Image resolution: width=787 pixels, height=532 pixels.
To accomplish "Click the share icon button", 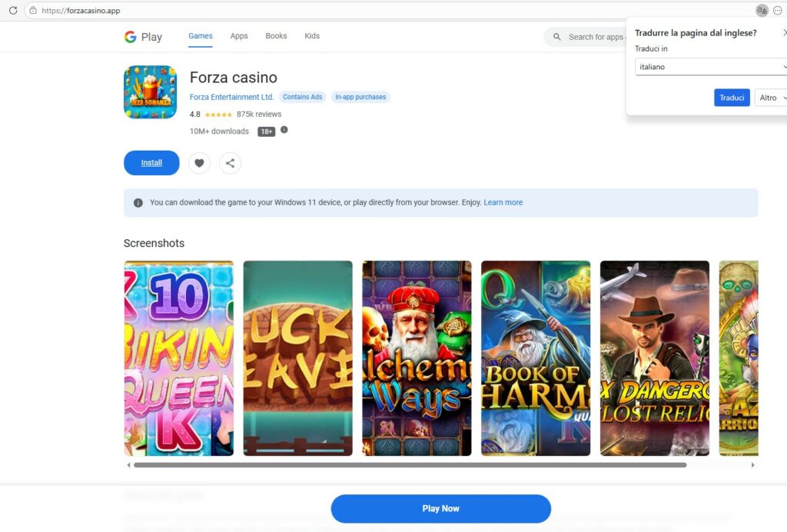I will [x=230, y=163].
